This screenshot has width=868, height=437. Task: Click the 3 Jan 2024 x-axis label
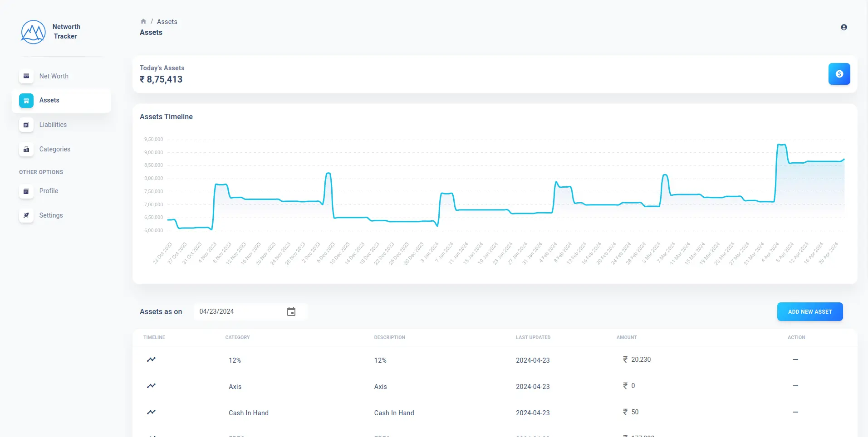(x=429, y=252)
